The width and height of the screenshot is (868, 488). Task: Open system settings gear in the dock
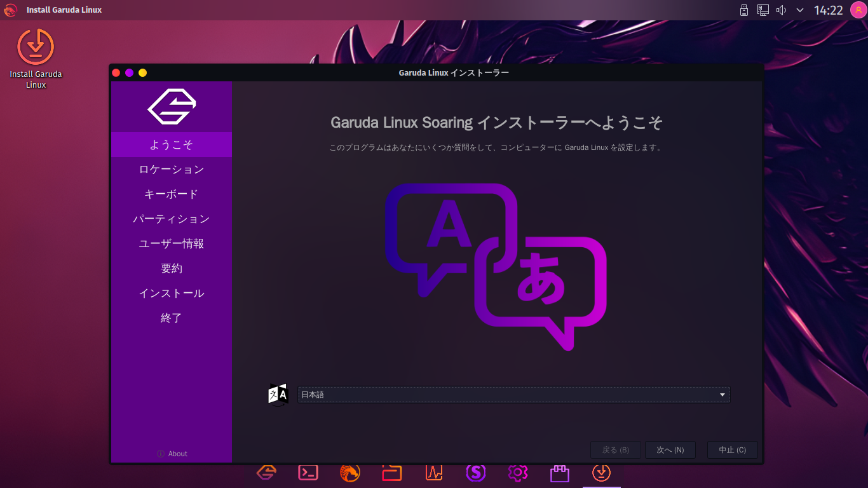point(518,472)
